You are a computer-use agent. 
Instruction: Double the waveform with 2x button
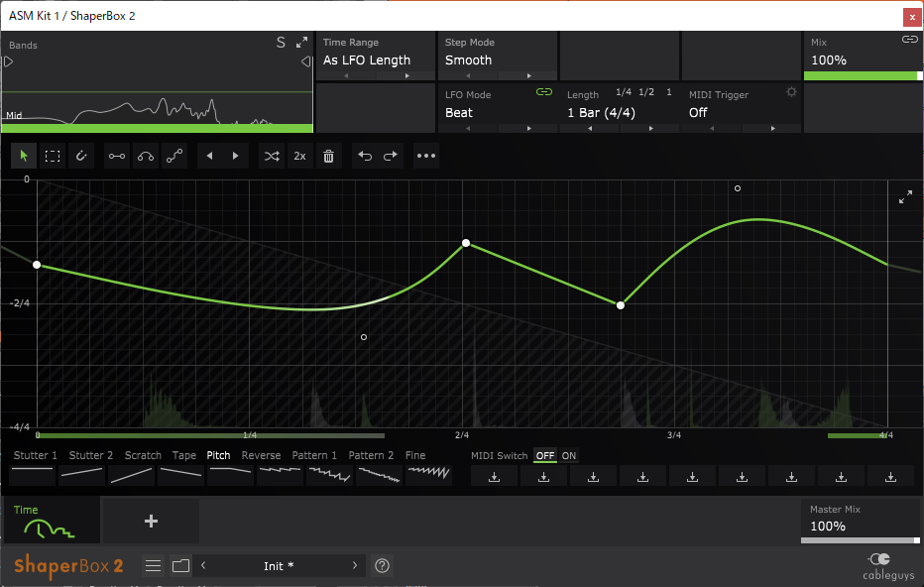click(x=300, y=157)
